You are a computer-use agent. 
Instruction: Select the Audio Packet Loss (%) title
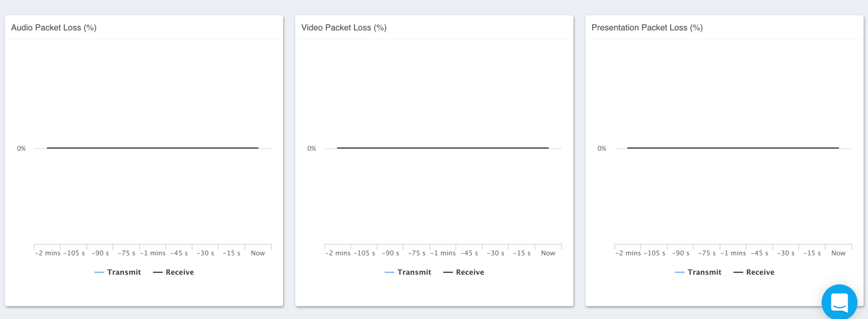(x=54, y=28)
